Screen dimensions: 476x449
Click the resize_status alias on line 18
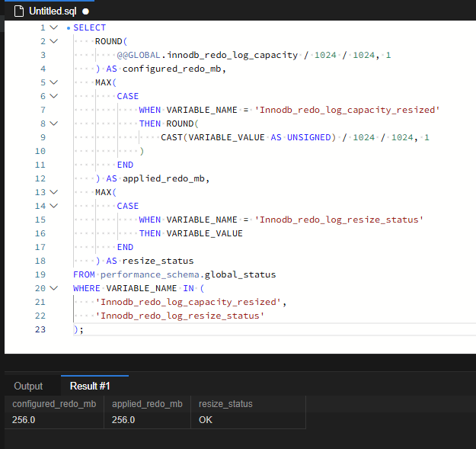point(158,261)
